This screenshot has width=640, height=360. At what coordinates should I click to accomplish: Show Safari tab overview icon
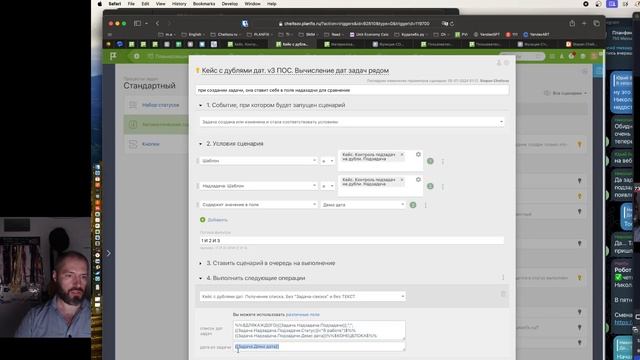pos(596,24)
